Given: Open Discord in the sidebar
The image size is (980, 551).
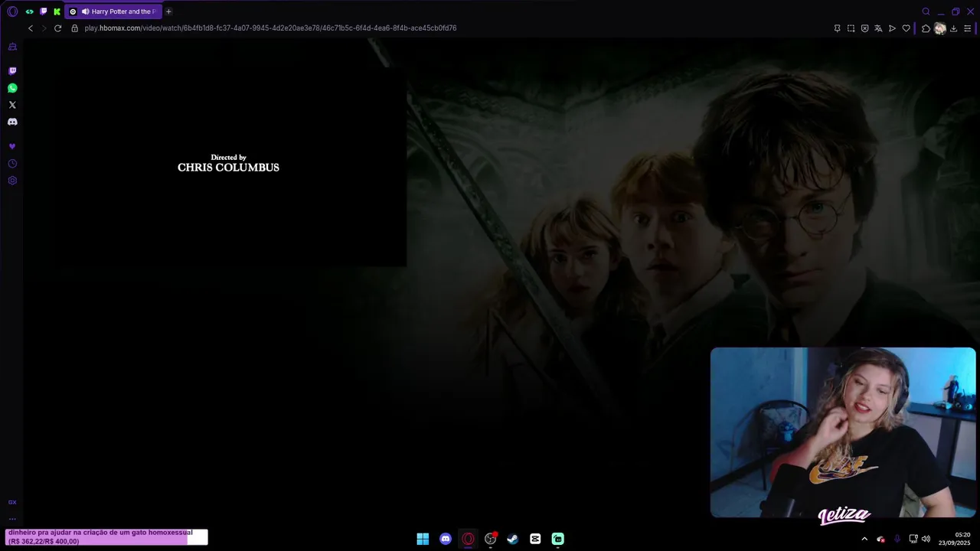Looking at the screenshot, I should (x=12, y=122).
